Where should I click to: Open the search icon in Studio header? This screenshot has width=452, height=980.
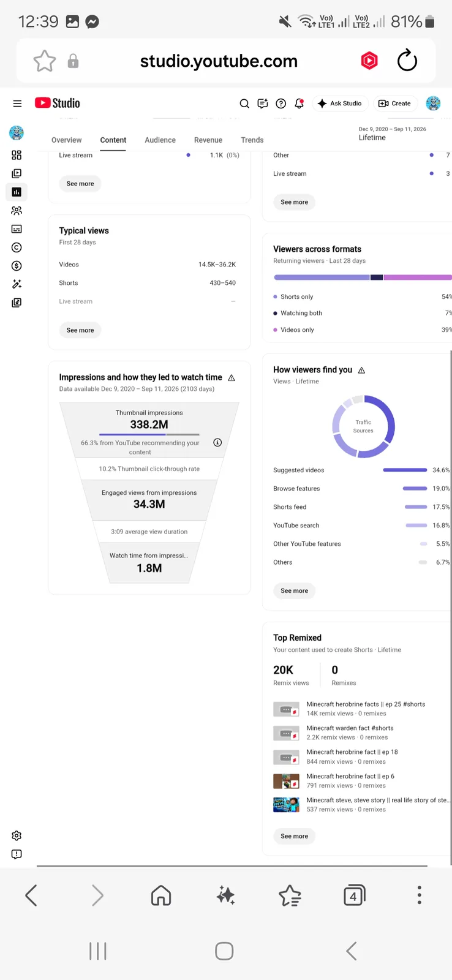(x=244, y=104)
